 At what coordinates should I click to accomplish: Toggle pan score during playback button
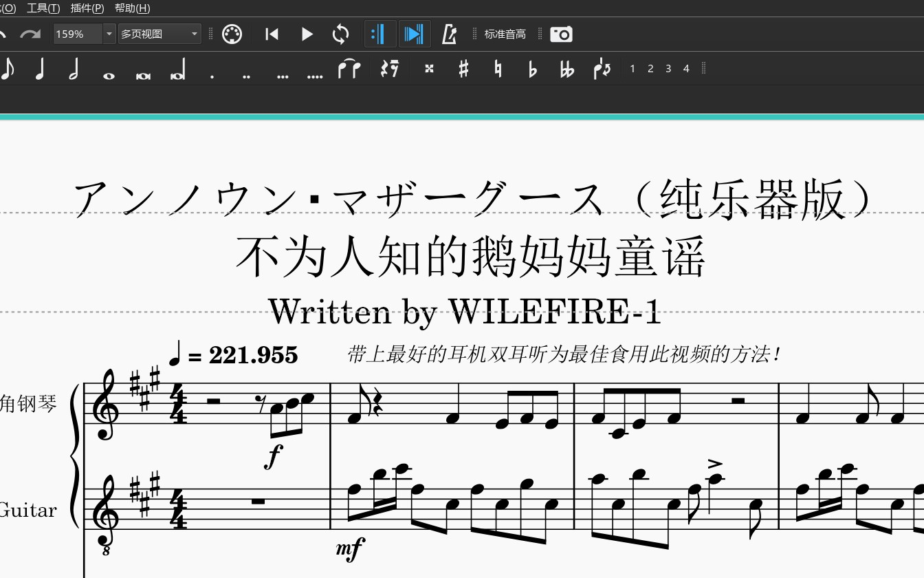point(415,34)
